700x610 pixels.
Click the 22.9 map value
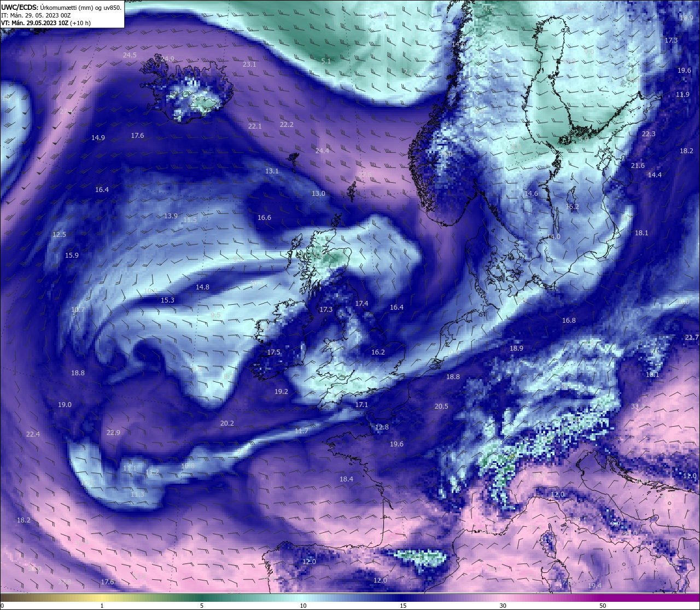coord(113,432)
